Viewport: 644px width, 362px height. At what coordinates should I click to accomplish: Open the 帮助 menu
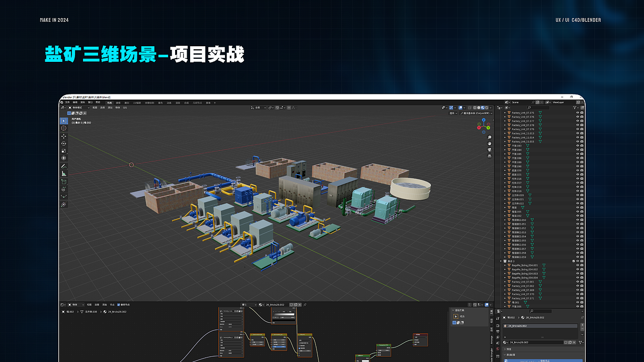(x=98, y=102)
